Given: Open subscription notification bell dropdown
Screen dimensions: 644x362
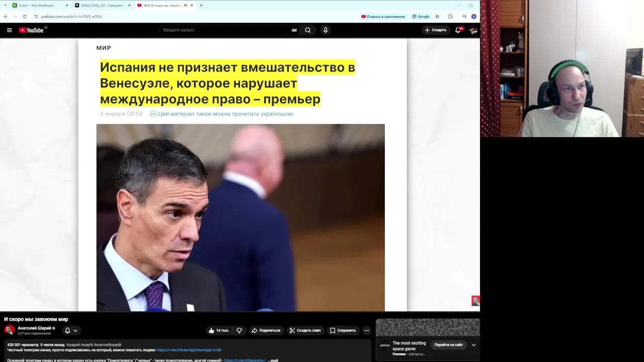Looking at the screenshot, I should pyautogui.click(x=71, y=330).
